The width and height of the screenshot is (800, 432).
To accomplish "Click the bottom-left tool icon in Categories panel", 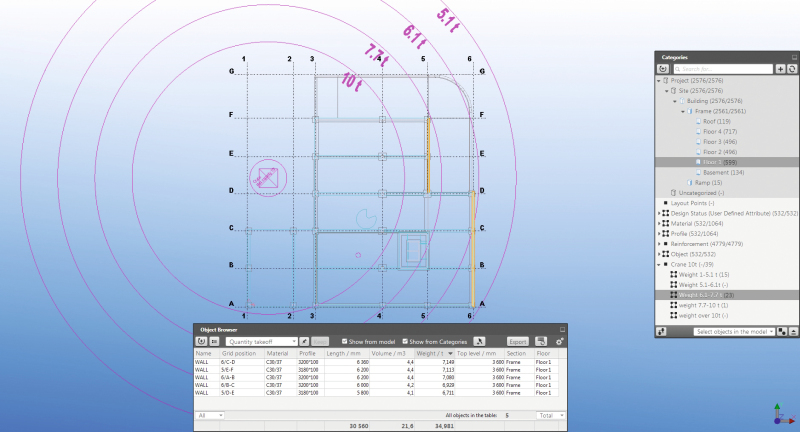I will point(662,332).
